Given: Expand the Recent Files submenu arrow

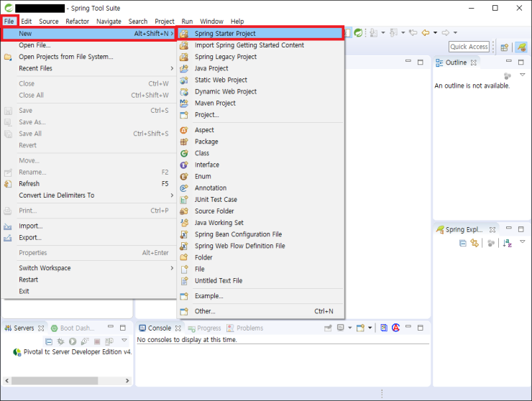Looking at the screenshot, I should click(172, 69).
